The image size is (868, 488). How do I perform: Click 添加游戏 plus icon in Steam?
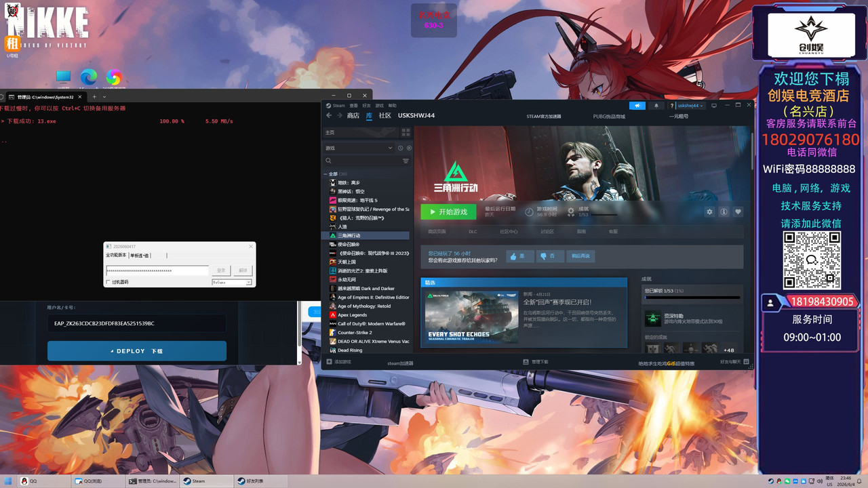(330, 362)
